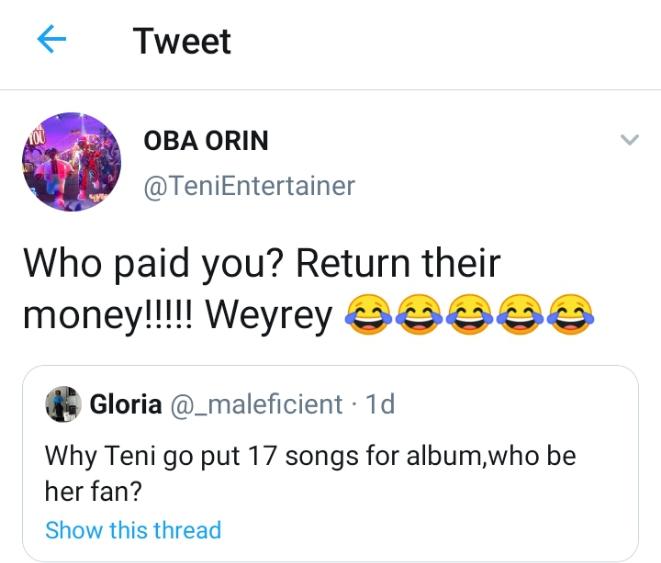Open Gloria's small avatar in the quoted tweet
The width and height of the screenshot is (661, 563).
63,404
